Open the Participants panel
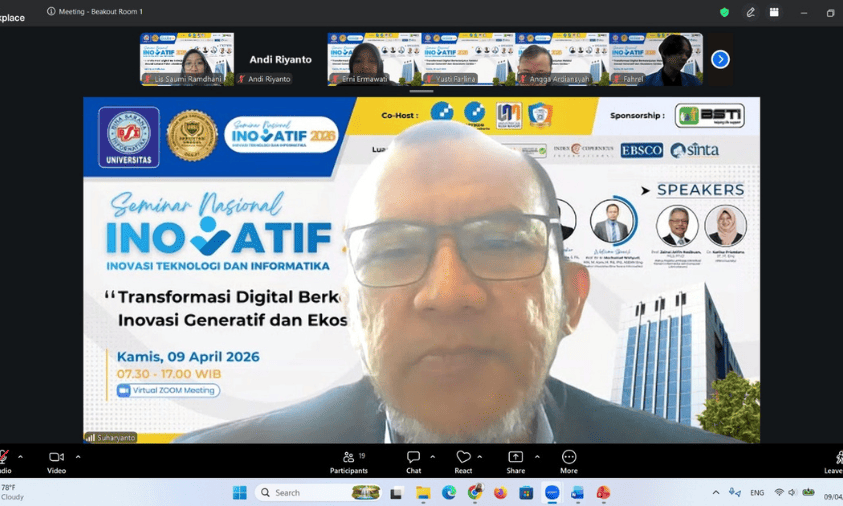843x506 pixels. [348, 461]
